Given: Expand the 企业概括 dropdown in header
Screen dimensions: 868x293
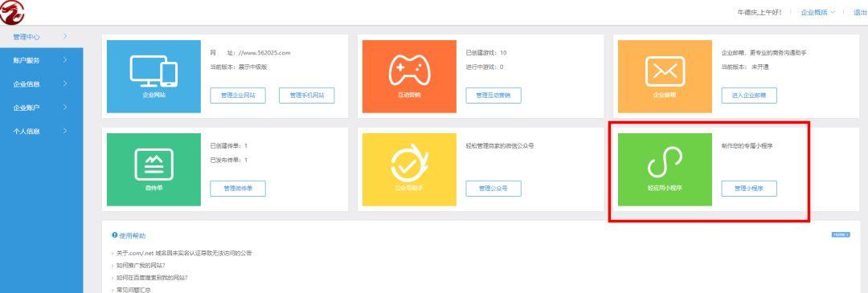Looking at the screenshot, I should (x=817, y=12).
